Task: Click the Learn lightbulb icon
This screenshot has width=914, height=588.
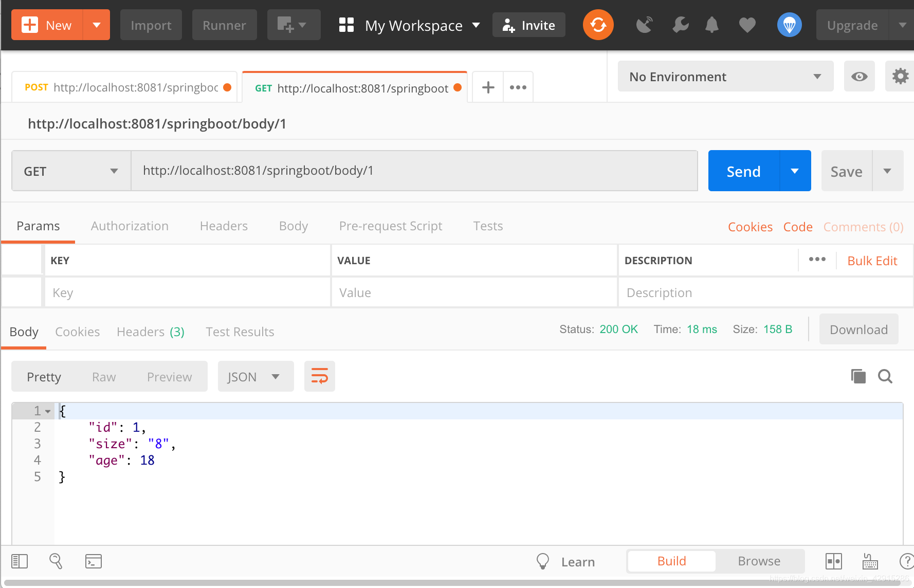Action: click(x=543, y=561)
